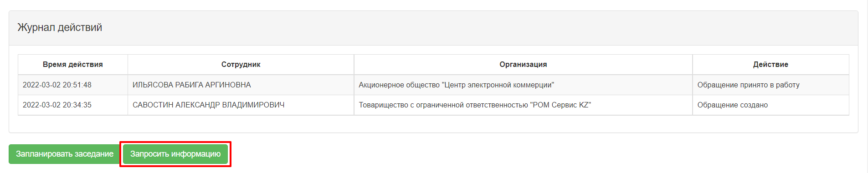Screen dimensions: 868x173
Task: Click the Запросить информацию button
Action: click(175, 154)
